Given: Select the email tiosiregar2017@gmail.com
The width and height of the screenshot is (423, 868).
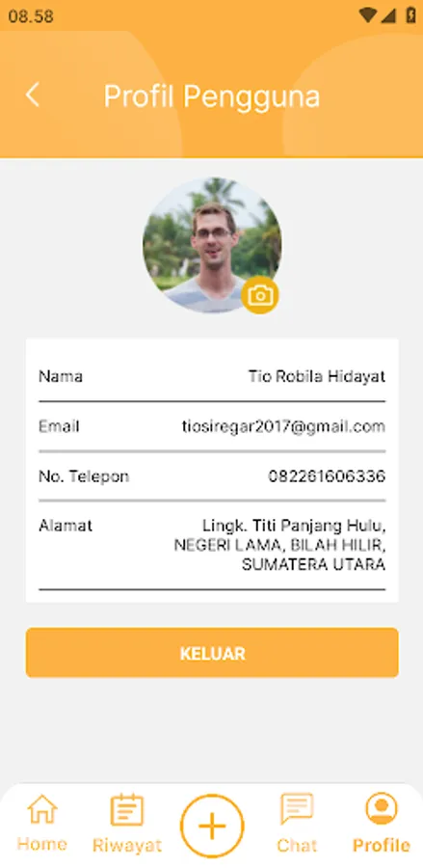Looking at the screenshot, I should (283, 427).
